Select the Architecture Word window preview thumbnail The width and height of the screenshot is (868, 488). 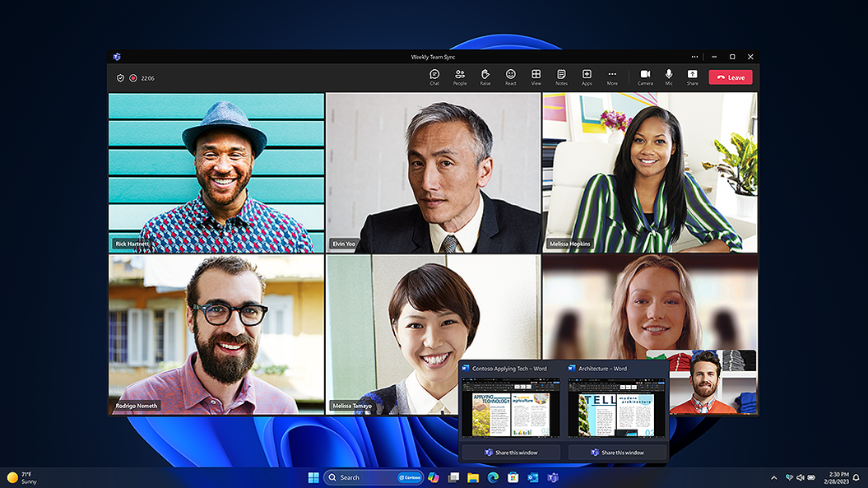pyautogui.click(x=617, y=407)
